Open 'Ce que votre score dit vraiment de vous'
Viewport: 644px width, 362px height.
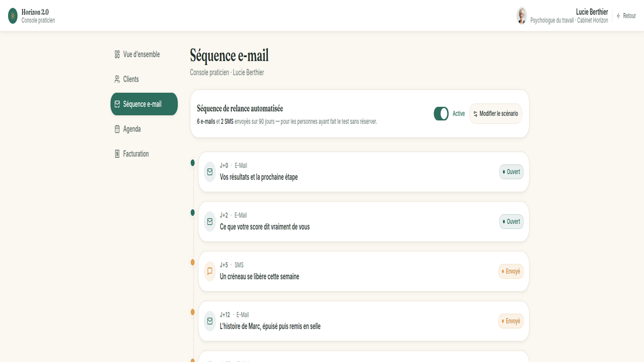point(364,221)
